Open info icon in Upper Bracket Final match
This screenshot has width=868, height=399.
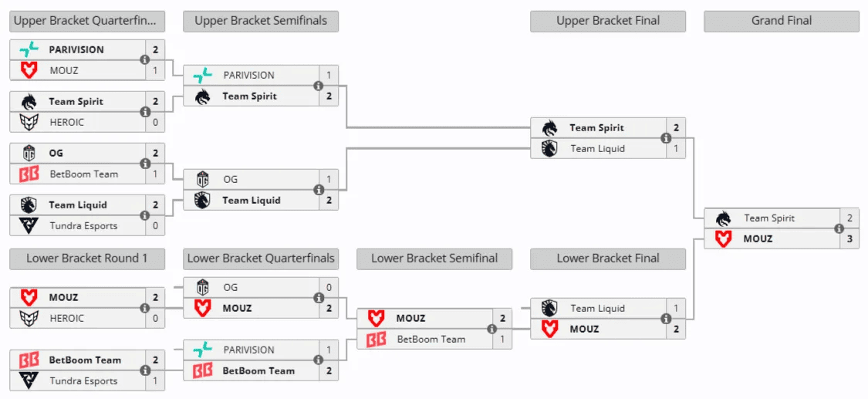coord(665,138)
